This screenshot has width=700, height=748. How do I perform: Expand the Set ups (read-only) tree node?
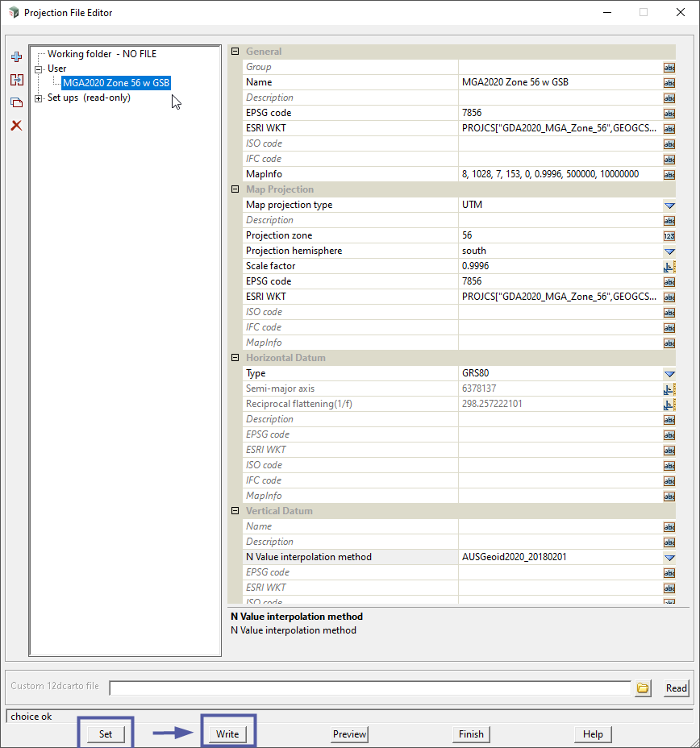39,98
